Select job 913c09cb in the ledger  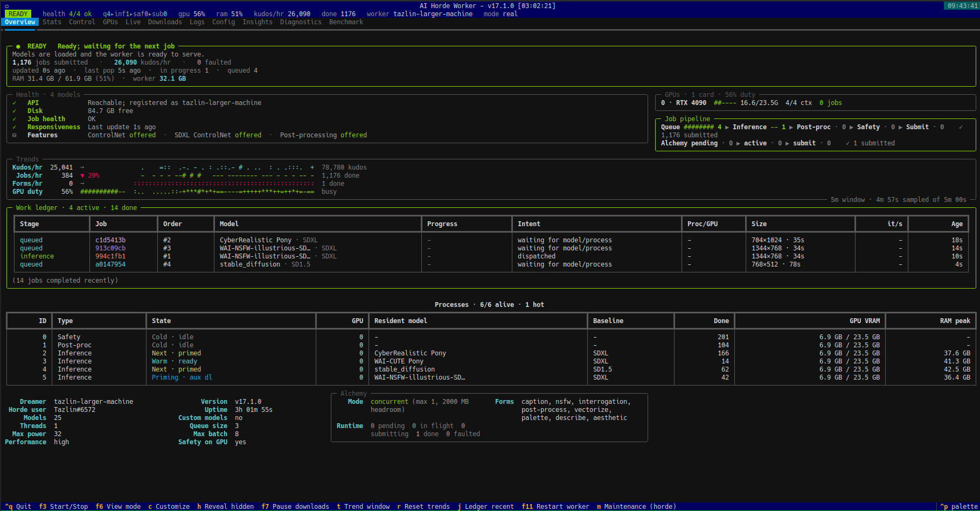tap(110, 248)
